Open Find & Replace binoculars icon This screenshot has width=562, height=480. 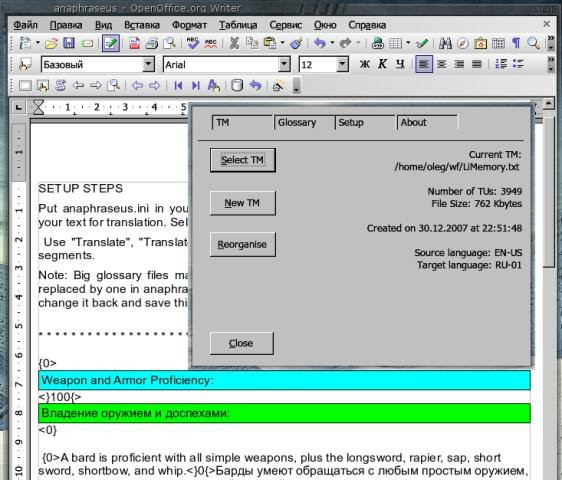pos(445,43)
